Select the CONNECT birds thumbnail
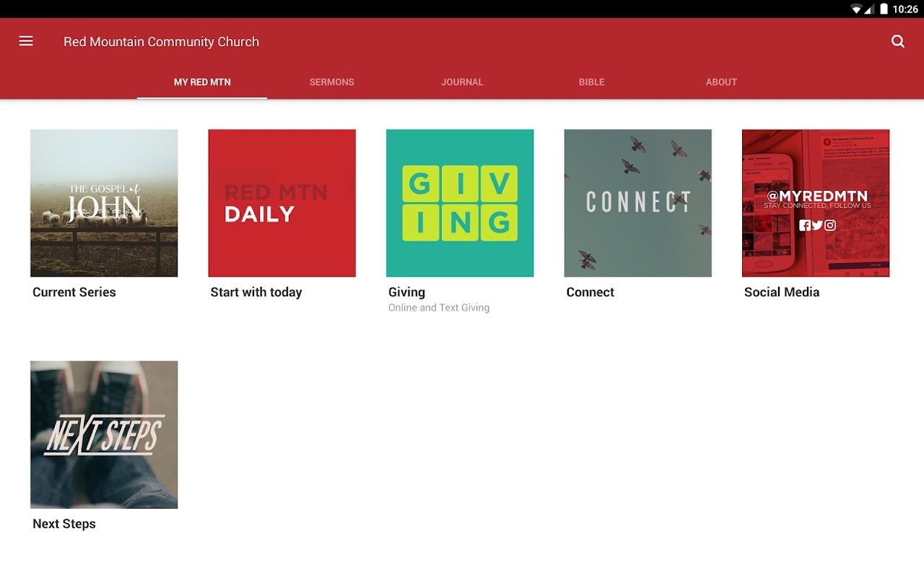Screen dimensions: 924x578 click(x=638, y=203)
